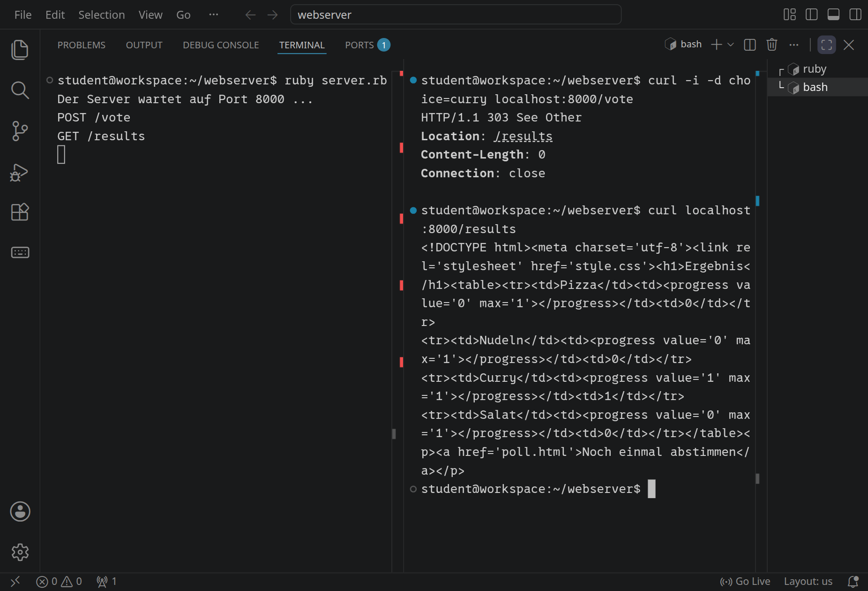Toggle primary side bar visibility
The image size is (868, 591).
click(x=812, y=15)
